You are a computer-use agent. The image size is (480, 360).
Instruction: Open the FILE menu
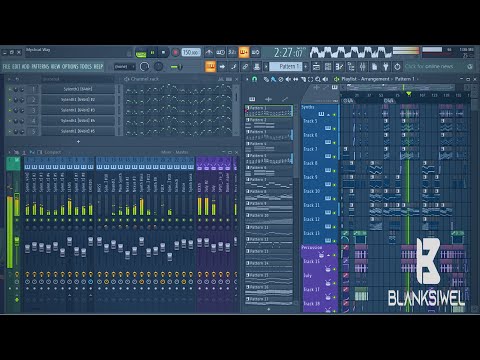coord(6,67)
